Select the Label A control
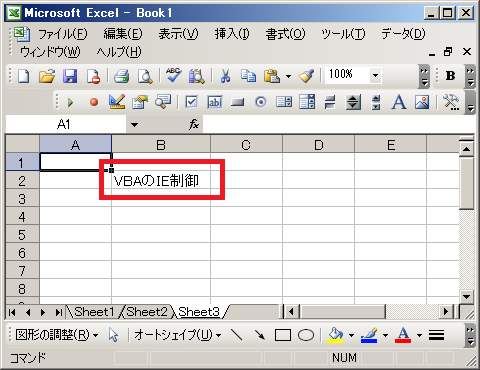480x370 pixels. pyautogui.click(x=399, y=102)
